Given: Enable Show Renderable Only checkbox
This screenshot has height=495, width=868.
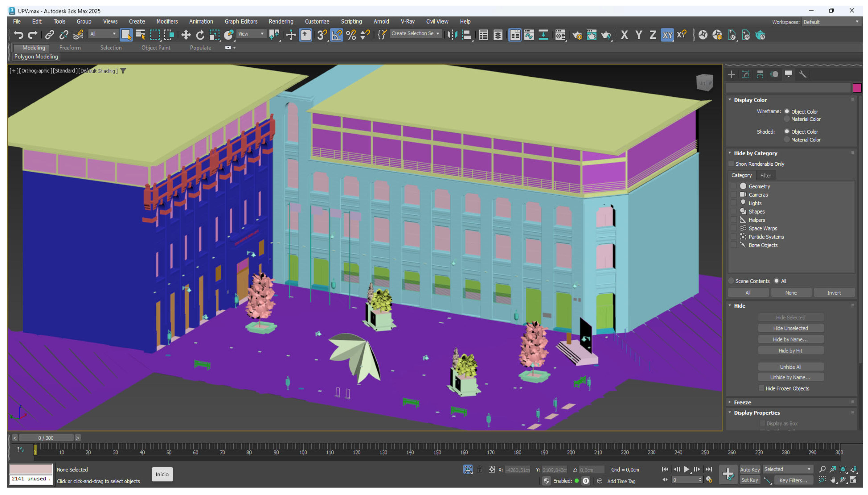Looking at the screenshot, I should 731,164.
